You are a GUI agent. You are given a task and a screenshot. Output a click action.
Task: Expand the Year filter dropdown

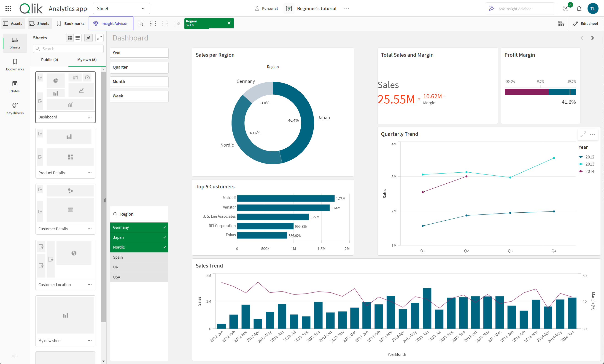pos(139,53)
